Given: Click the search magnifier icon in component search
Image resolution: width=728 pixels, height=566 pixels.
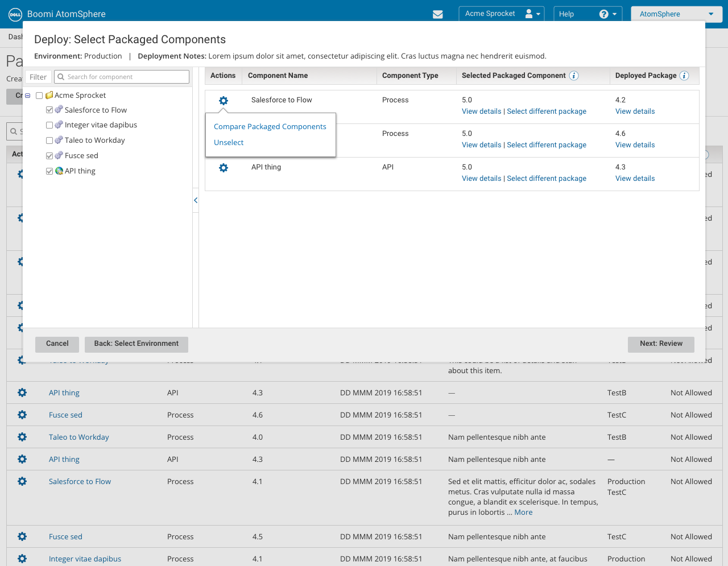Looking at the screenshot, I should coord(61,77).
